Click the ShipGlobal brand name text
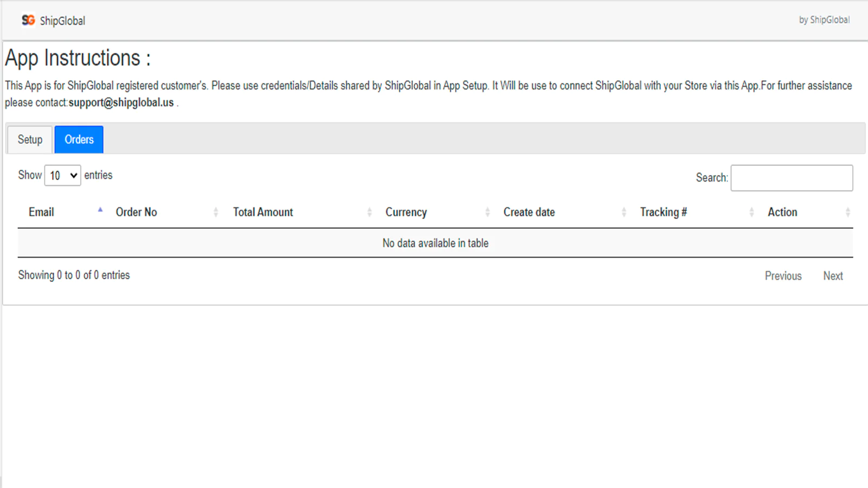868x488 pixels. click(62, 21)
